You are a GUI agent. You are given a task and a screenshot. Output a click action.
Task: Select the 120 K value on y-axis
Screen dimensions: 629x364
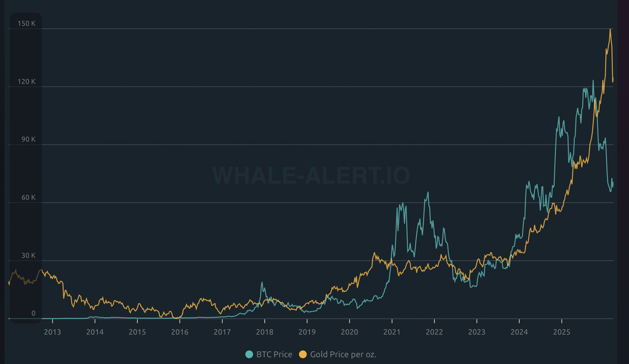click(27, 81)
